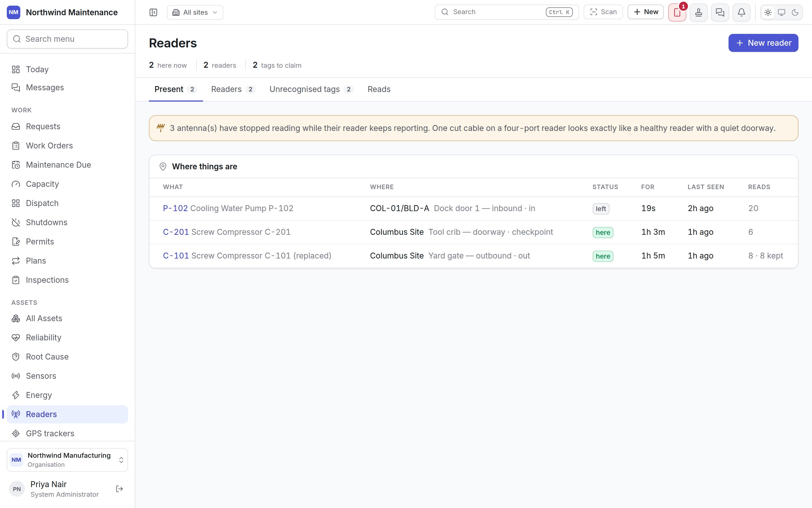
Task: Create a New reader
Action: coord(763,43)
